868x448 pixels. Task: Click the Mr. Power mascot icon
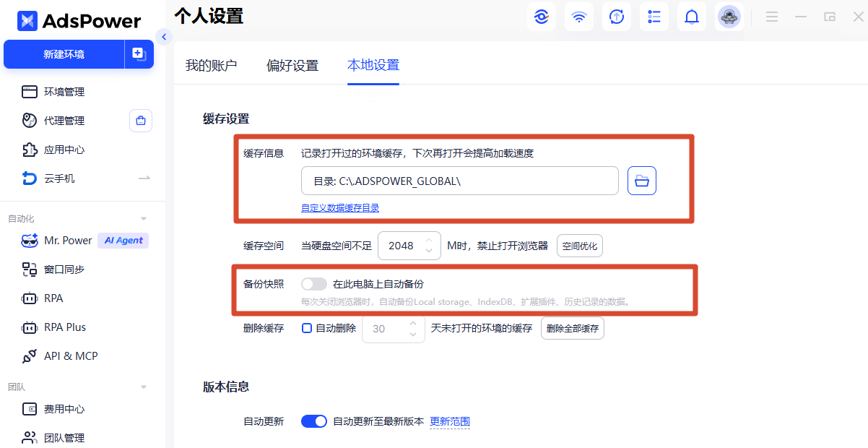tap(29, 241)
